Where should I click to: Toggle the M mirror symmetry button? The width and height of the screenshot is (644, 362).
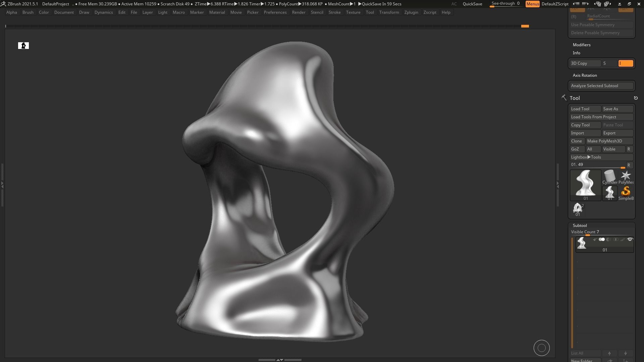626,9
